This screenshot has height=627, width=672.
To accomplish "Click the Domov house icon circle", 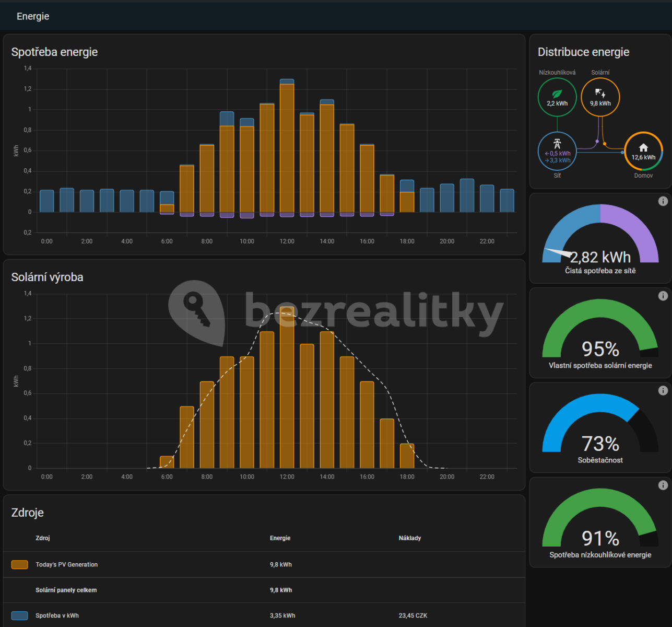I will pos(643,151).
